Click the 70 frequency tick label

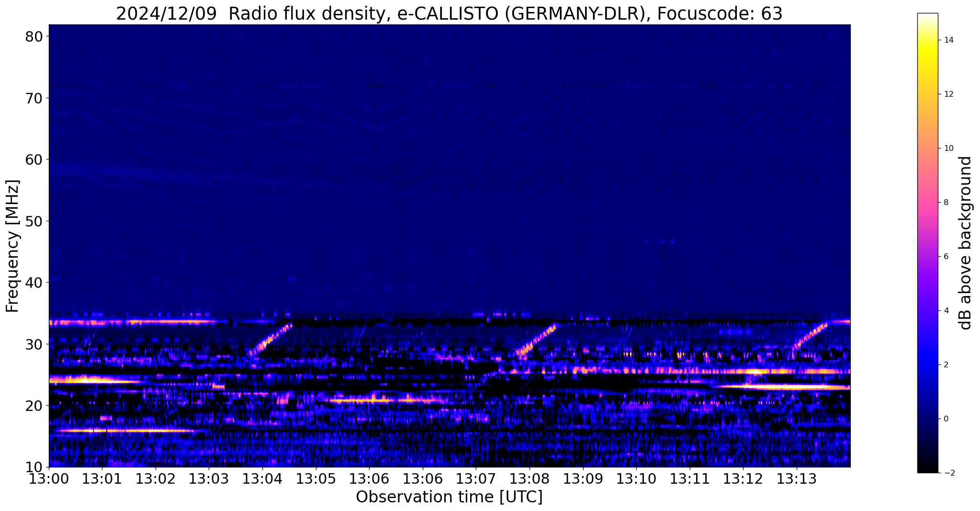pos(35,98)
